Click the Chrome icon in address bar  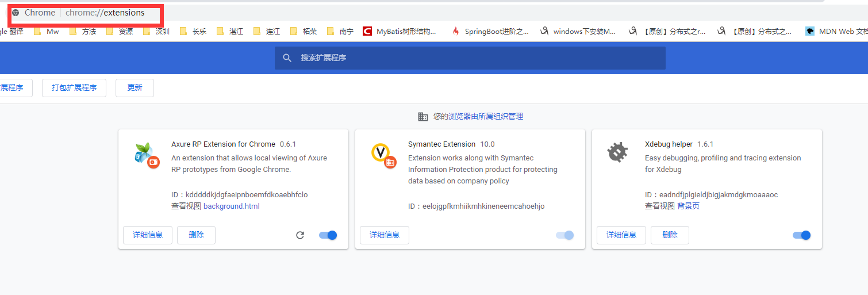(16, 13)
